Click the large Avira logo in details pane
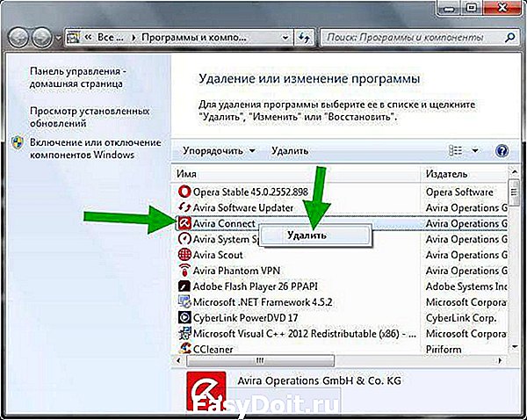This screenshot has height=420, width=527. click(206, 391)
